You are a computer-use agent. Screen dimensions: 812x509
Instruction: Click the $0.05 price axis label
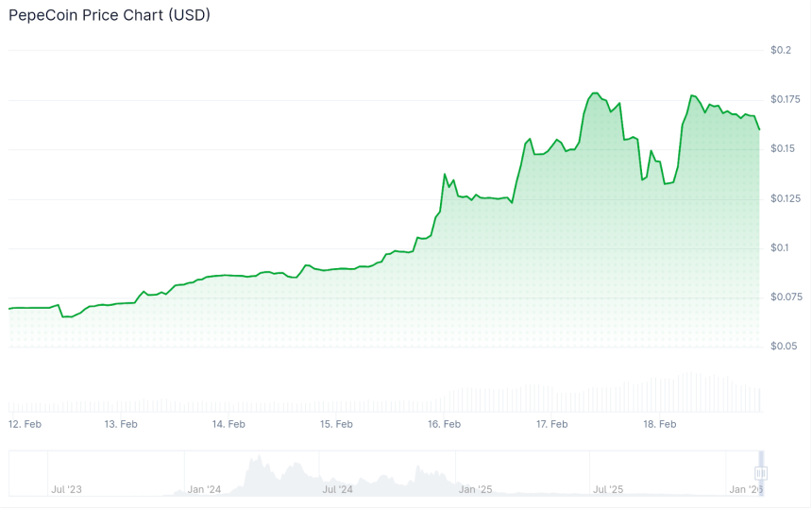783,346
